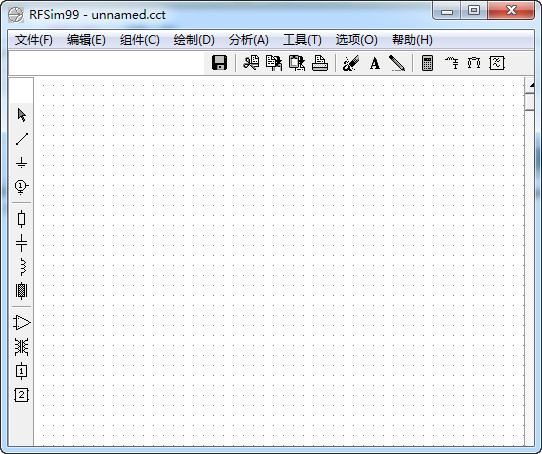
Task: Save the circuit with floppy icon
Action: (x=219, y=63)
